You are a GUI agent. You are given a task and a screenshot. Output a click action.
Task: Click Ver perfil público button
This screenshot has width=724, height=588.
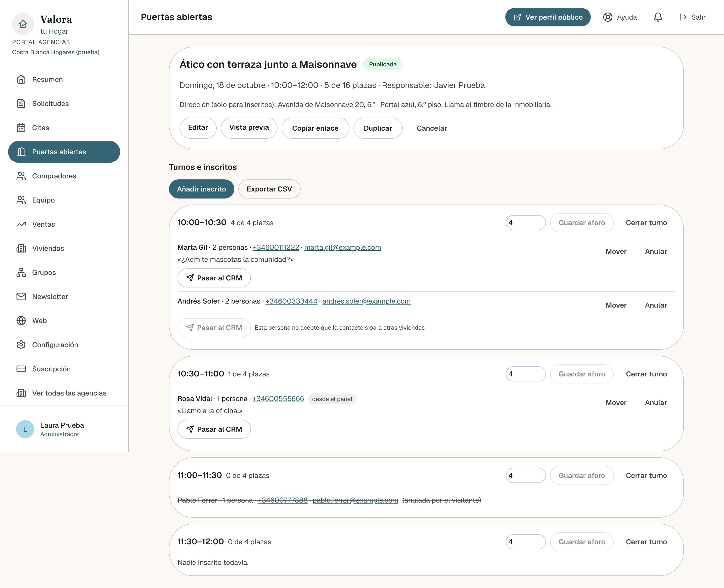tap(548, 17)
